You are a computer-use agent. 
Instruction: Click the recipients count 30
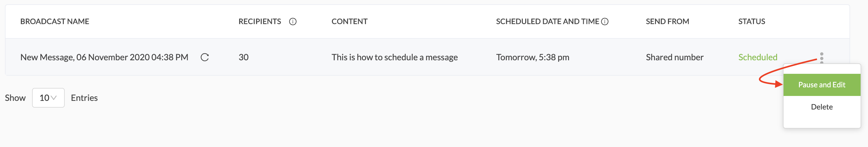(243, 57)
